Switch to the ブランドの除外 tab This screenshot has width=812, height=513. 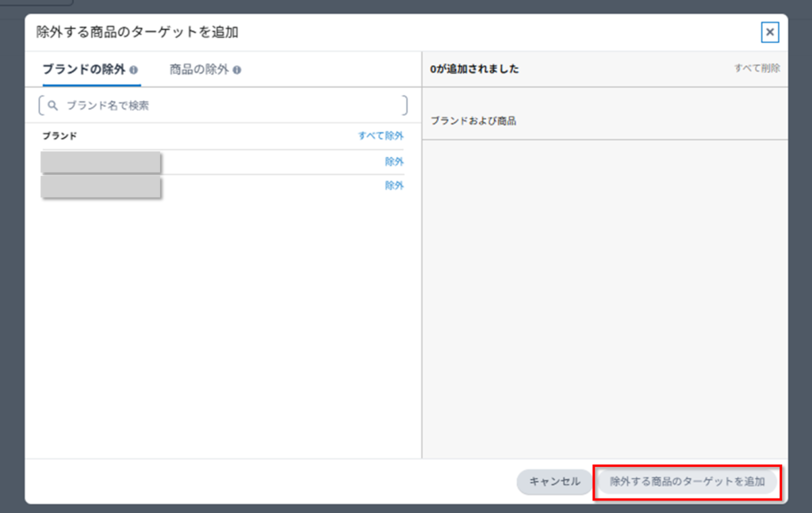(83, 70)
